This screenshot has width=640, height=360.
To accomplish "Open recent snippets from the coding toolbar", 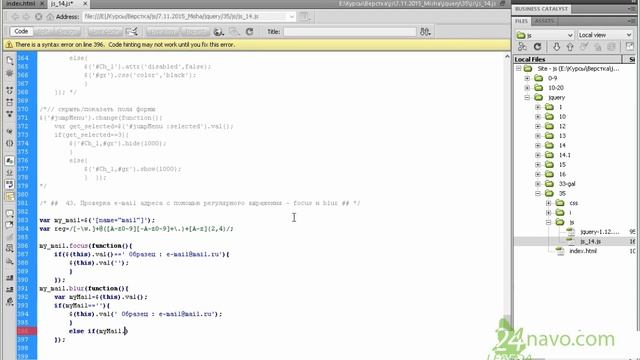I will pos(10,248).
